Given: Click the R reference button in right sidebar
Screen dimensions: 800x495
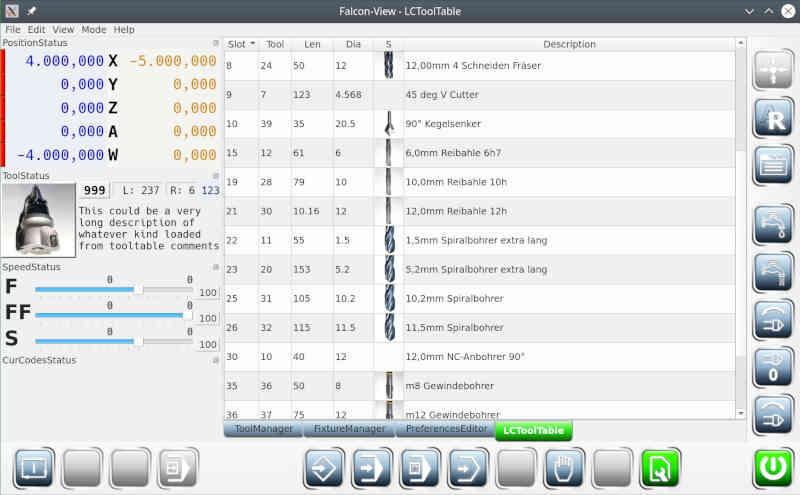Looking at the screenshot, I should coord(773,118).
